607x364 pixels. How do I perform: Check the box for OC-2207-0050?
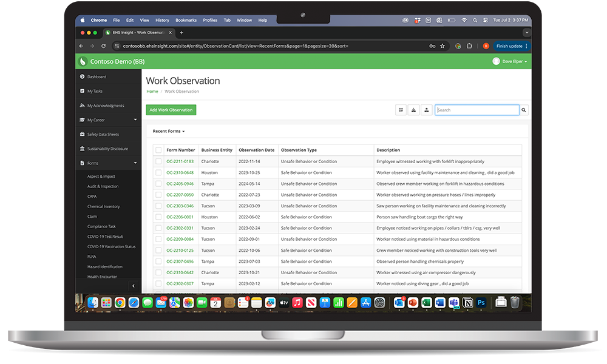click(158, 195)
